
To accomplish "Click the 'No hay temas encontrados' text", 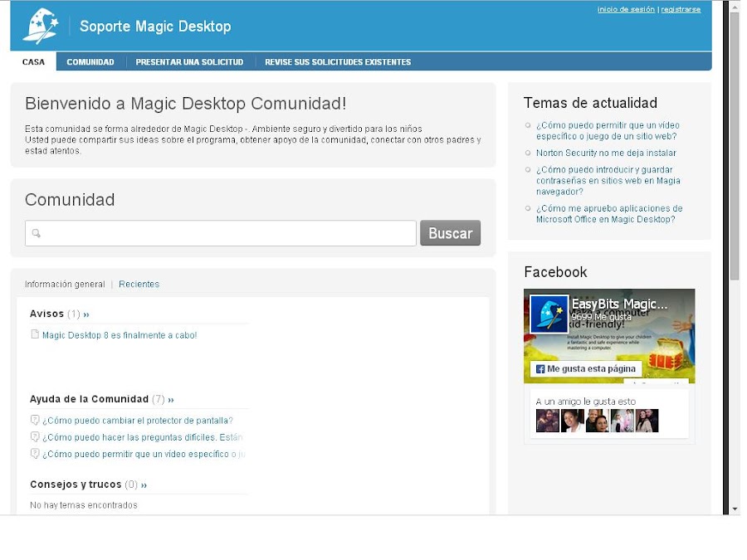I will pyautogui.click(x=83, y=505).
